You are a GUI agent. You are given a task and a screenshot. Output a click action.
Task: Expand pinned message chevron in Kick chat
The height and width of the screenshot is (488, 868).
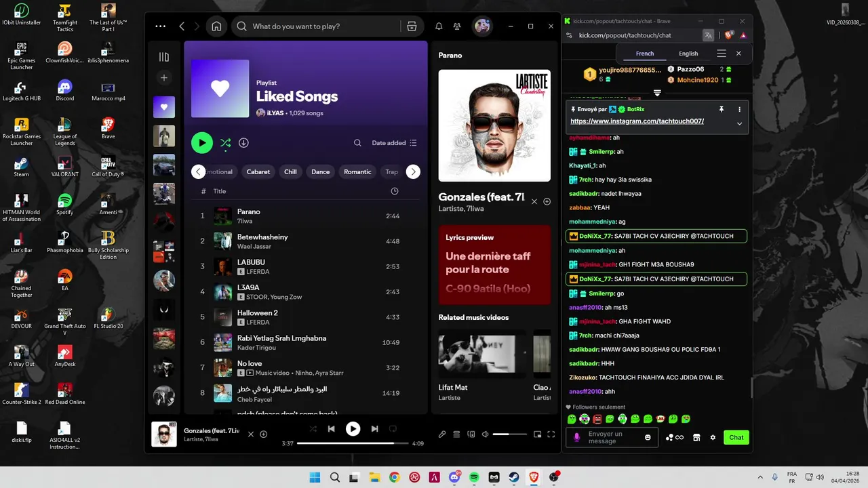tap(739, 123)
